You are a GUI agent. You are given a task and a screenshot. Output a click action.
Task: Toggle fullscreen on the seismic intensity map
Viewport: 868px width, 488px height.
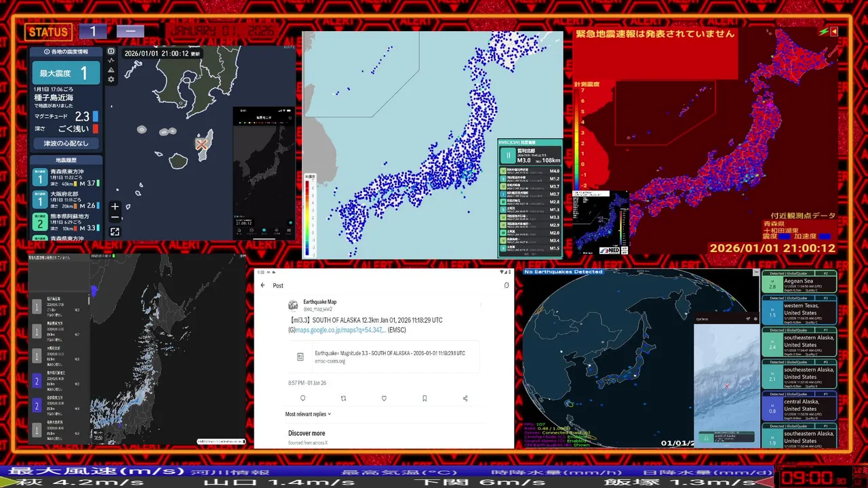pyautogui.click(x=115, y=232)
